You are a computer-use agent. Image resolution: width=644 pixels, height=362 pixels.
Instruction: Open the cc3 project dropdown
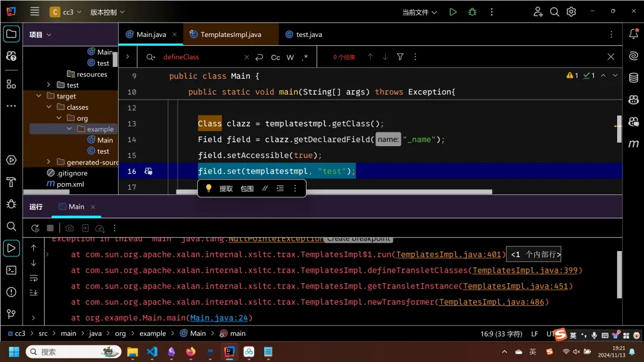(66, 12)
